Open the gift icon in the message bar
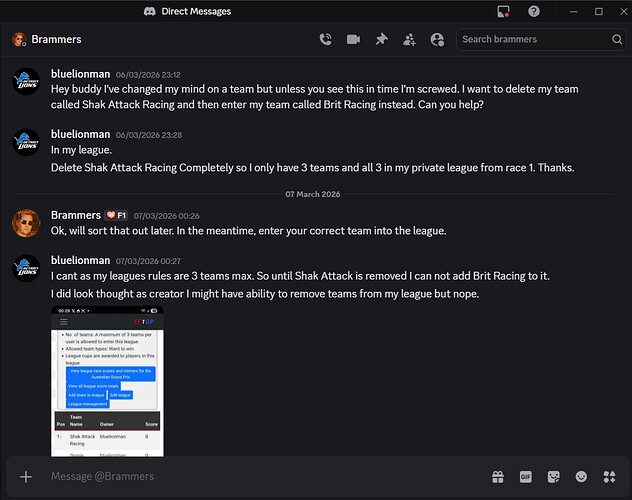 click(x=497, y=477)
